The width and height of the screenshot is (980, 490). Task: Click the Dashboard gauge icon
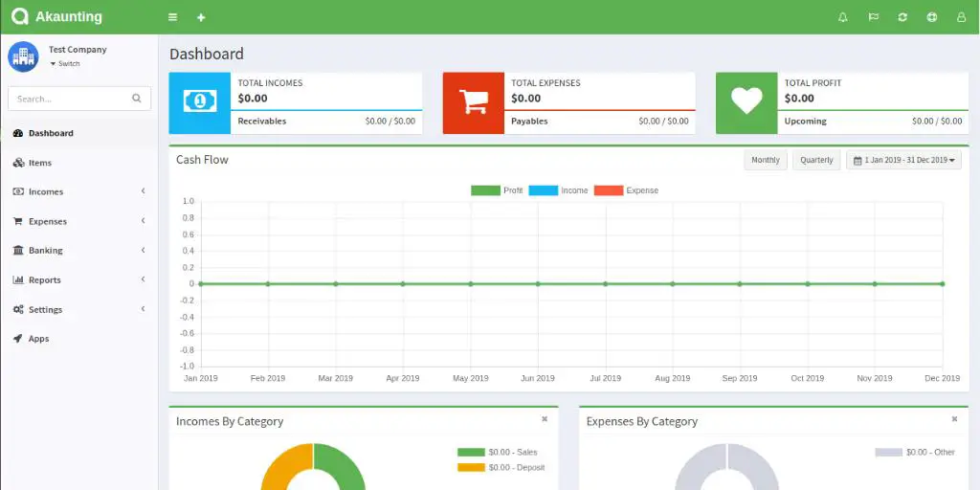(x=18, y=133)
